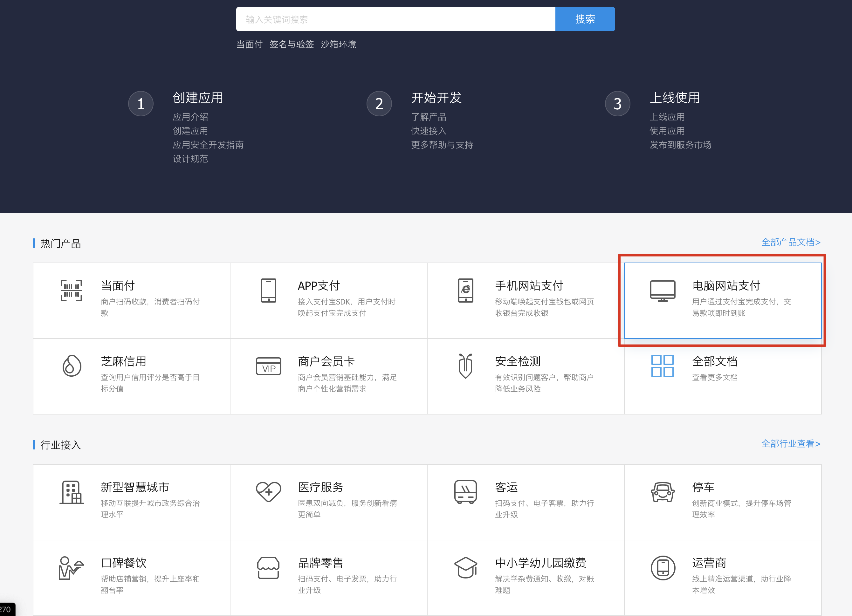The height and width of the screenshot is (616, 852).
Task: Open 快速接入 under 开始开发
Action: pos(429,131)
